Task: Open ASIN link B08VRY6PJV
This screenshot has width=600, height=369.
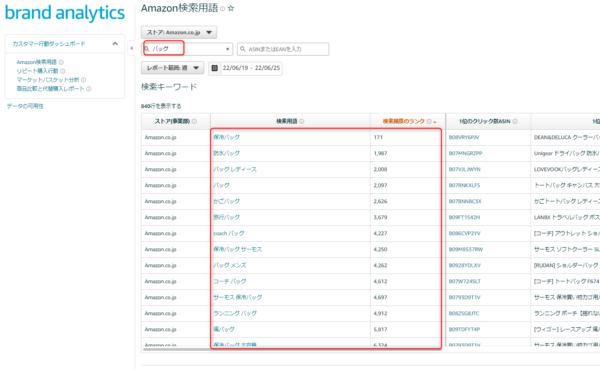Action: point(464,137)
